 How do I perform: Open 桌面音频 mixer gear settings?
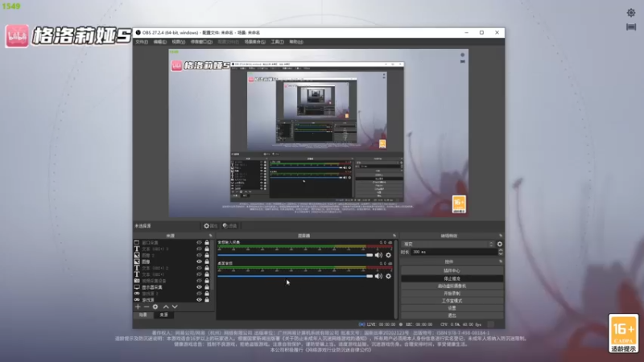click(388, 276)
